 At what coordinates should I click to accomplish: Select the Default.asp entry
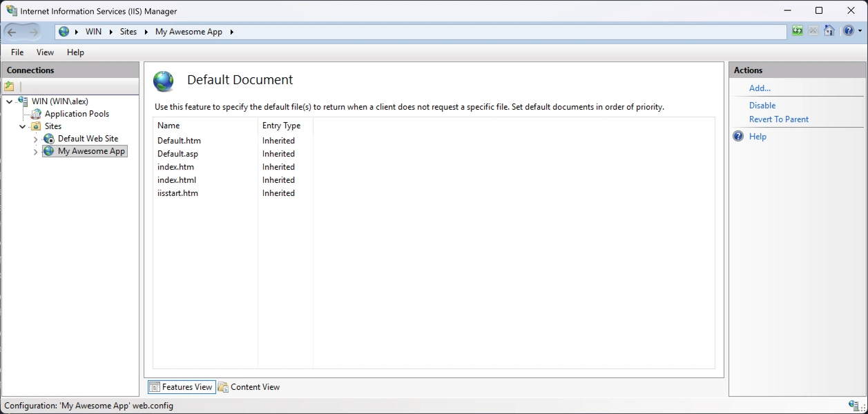pyautogui.click(x=177, y=154)
